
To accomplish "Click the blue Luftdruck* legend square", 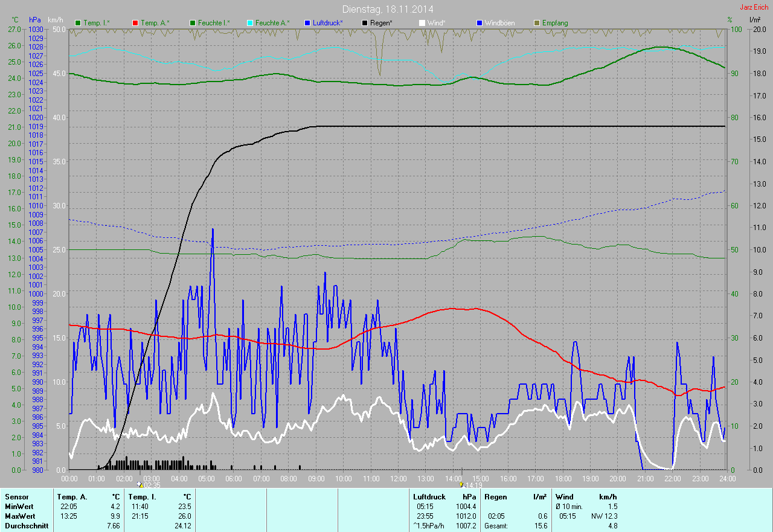I will click(x=307, y=23).
